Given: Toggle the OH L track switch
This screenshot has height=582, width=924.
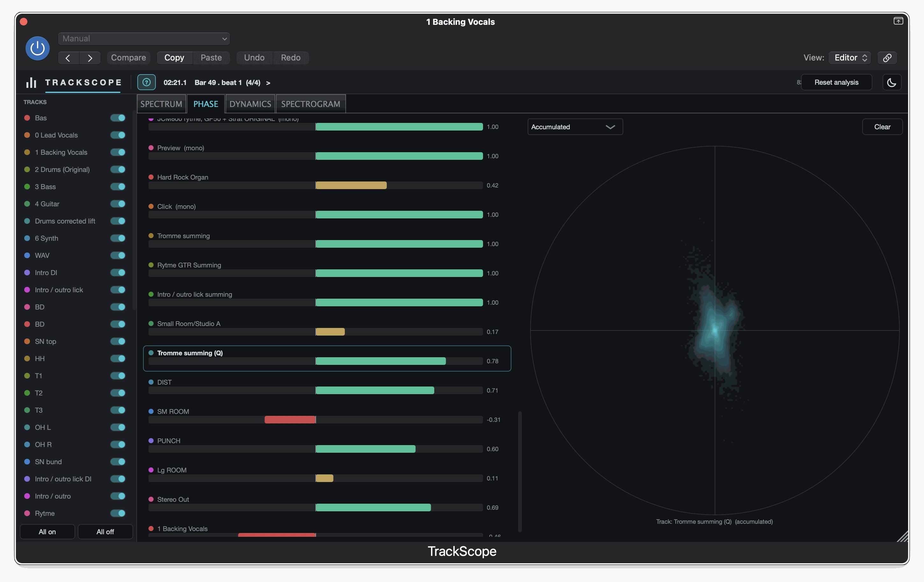Looking at the screenshot, I should tap(118, 427).
